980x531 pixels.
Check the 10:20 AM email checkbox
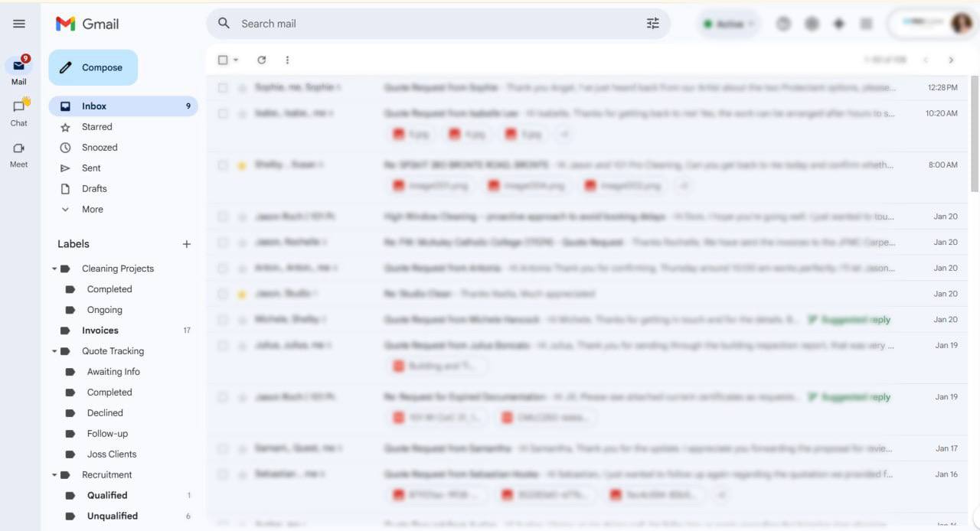coord(223,113)
